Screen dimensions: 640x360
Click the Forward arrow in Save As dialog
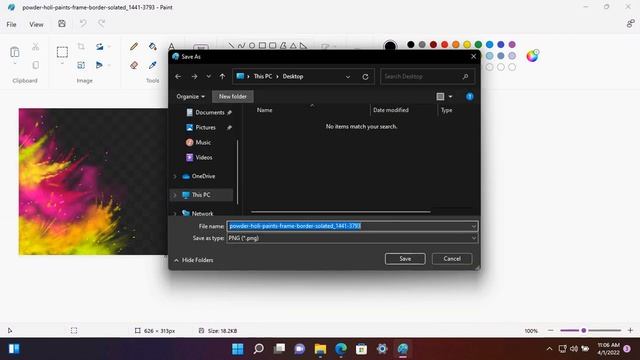click(194, 76)
